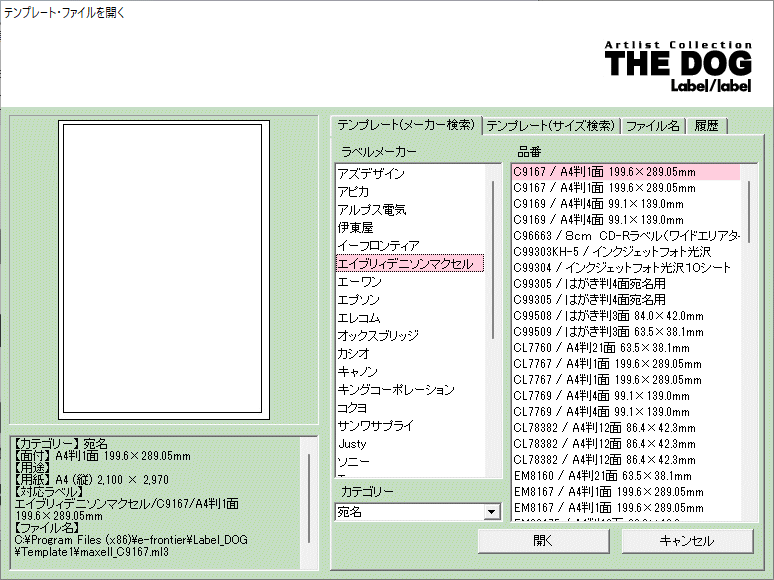Pick Justy in maker list
This screenshot has width=774, height=580.
click(410, 444)
